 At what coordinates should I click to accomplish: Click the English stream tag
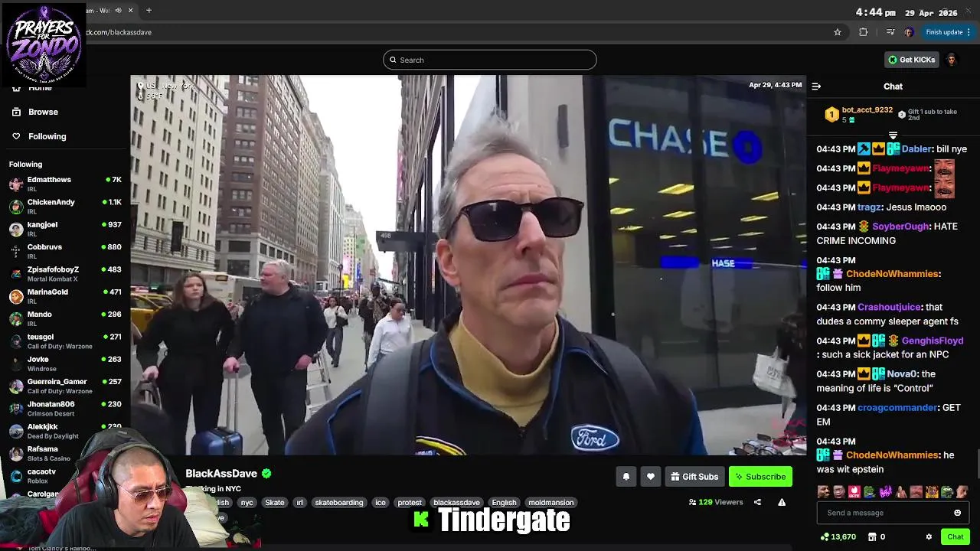click(x=504, y=503)
